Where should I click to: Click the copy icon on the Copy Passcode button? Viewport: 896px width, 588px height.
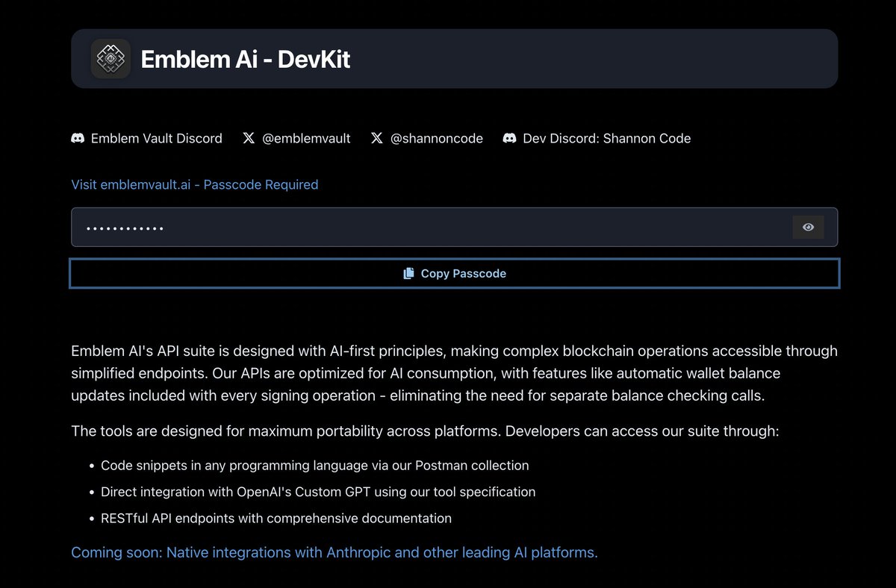407,273
